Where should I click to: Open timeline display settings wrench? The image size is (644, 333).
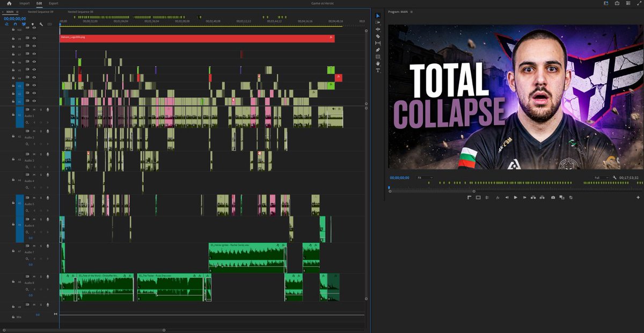click(41, 24)
